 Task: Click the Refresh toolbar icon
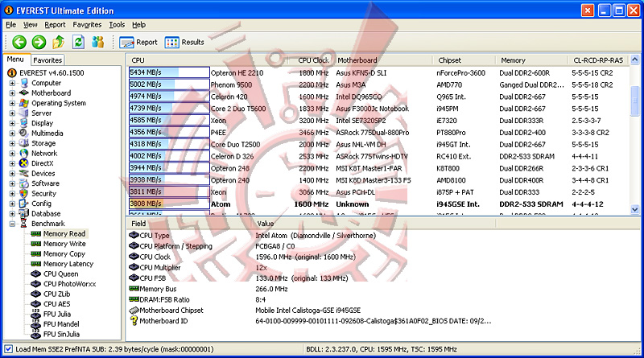pos(78,42)
